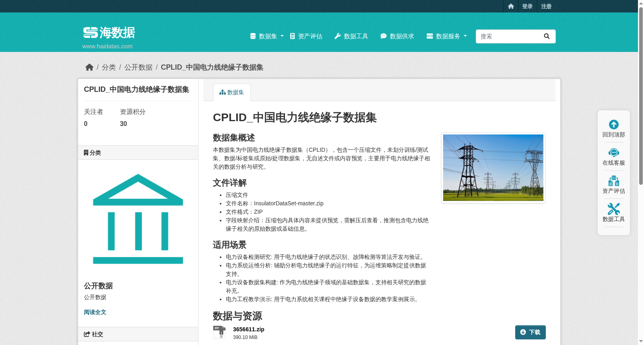This screenshot has height=345, width=644.
Task: Open the 注册 register link
Action: click(x=546, y=6)
